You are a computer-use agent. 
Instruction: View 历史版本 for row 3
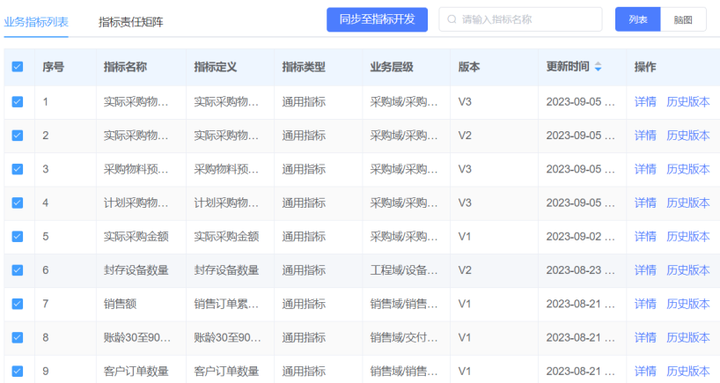(688, 169)
